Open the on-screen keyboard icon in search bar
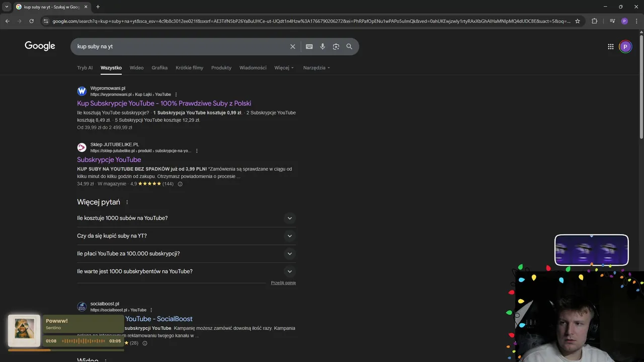 (309, 46)
